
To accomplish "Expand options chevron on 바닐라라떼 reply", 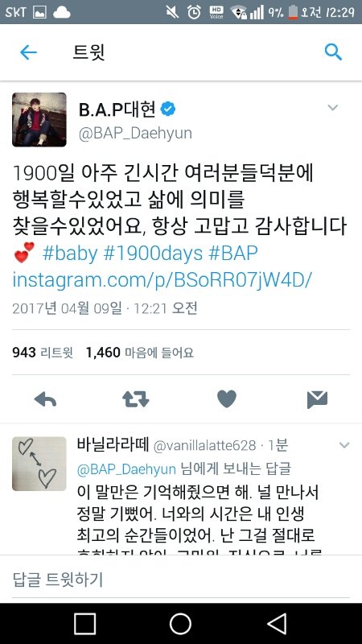I will pos(344,445).
